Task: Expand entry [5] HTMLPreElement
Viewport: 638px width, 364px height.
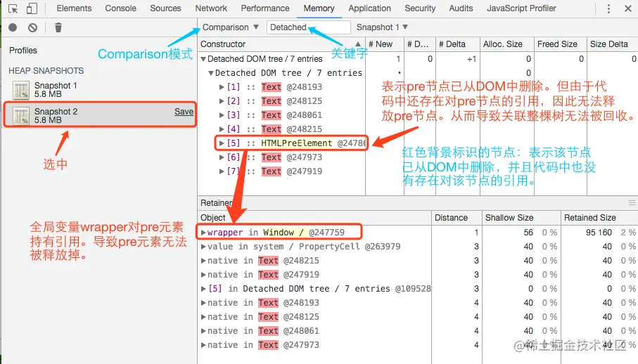Action: tap(222, 143)
